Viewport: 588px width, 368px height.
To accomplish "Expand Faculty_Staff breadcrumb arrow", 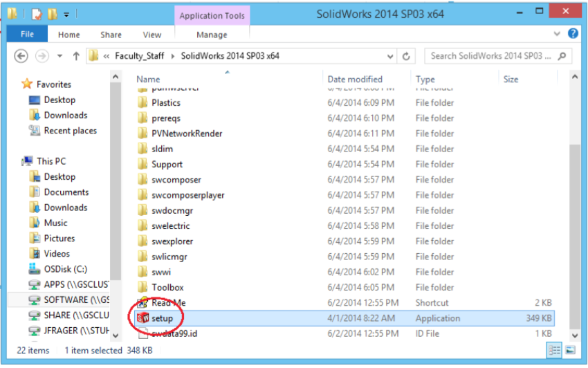I will 173,56.
